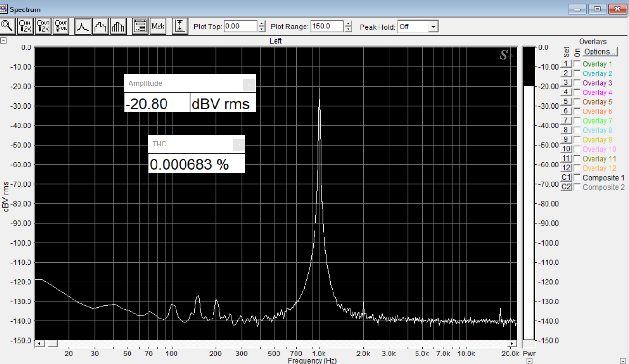Open the spectrum display settings icon
This screenshot has width=629, height=364.
coord(140,26)
